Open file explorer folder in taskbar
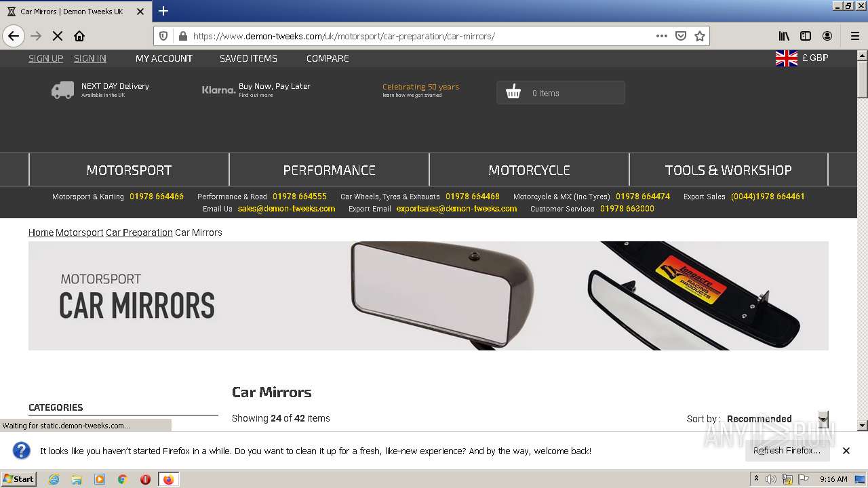 click(77, 479)
